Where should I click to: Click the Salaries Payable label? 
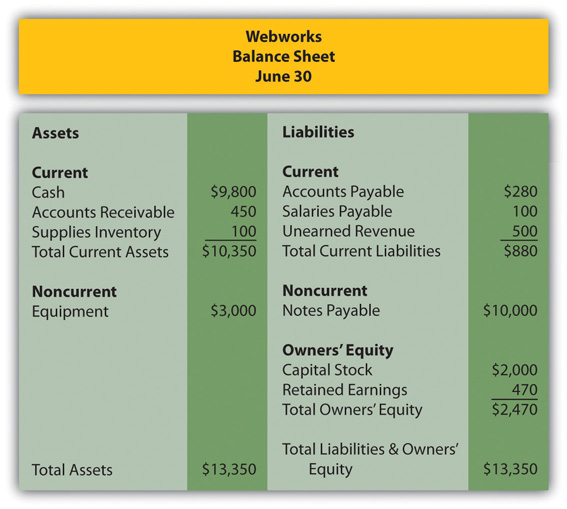point(337,211)
